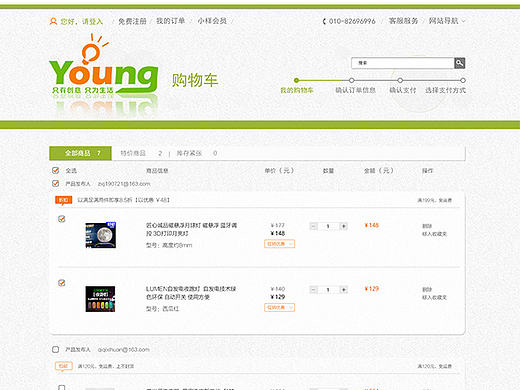520x390 pixels.
Task: Click the struck-through ¥177 original price
Action: tap(278, 225)
